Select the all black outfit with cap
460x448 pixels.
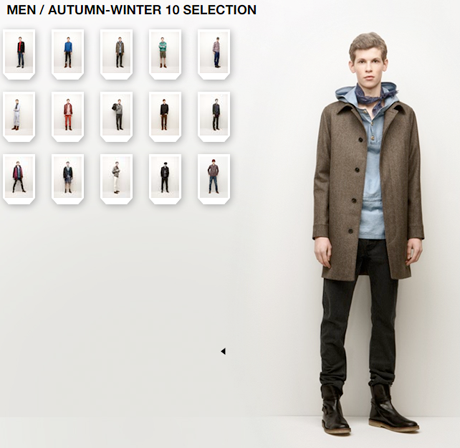coord(165,179)
